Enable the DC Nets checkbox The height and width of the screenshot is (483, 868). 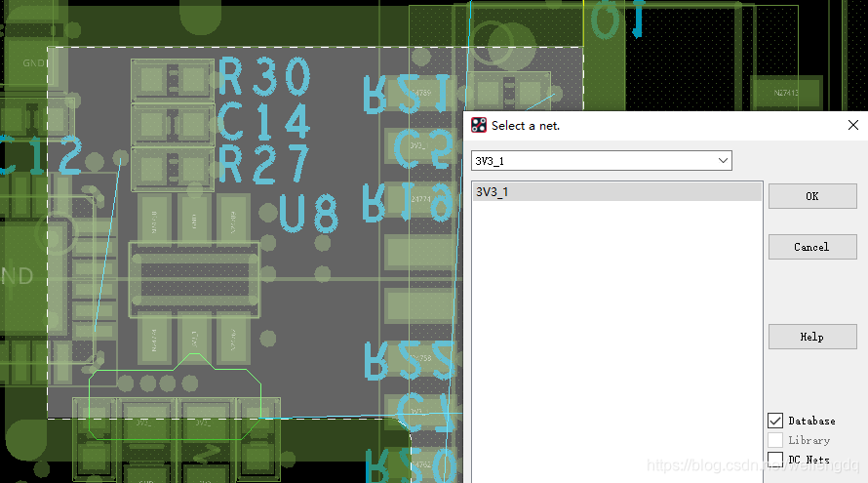(775, 459)
